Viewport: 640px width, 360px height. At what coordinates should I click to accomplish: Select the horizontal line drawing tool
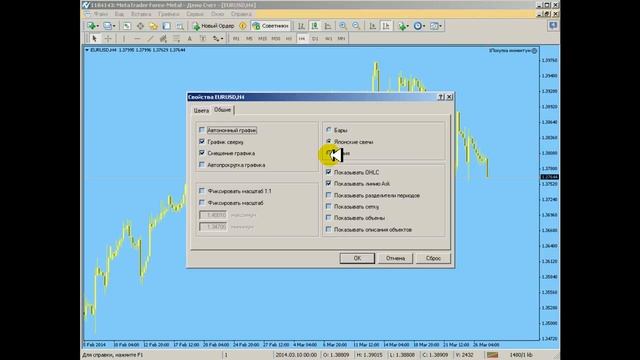coord(137,39)
